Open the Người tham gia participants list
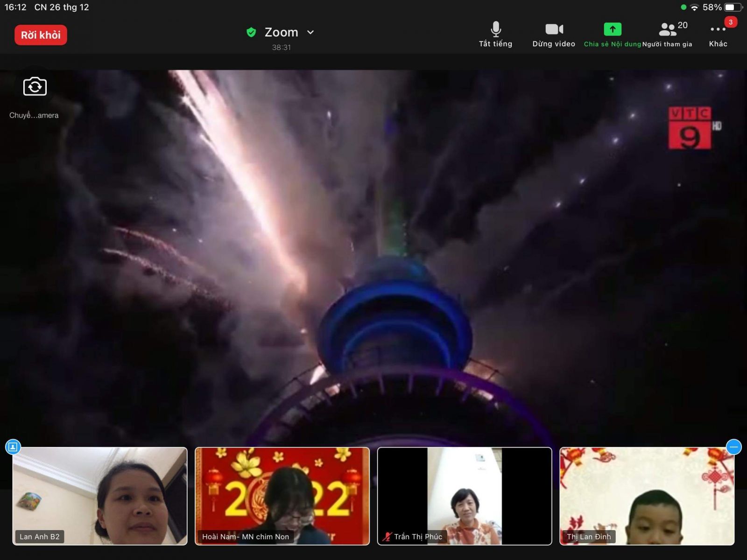Viewport: 747px width, 560px height. [668, 35]
